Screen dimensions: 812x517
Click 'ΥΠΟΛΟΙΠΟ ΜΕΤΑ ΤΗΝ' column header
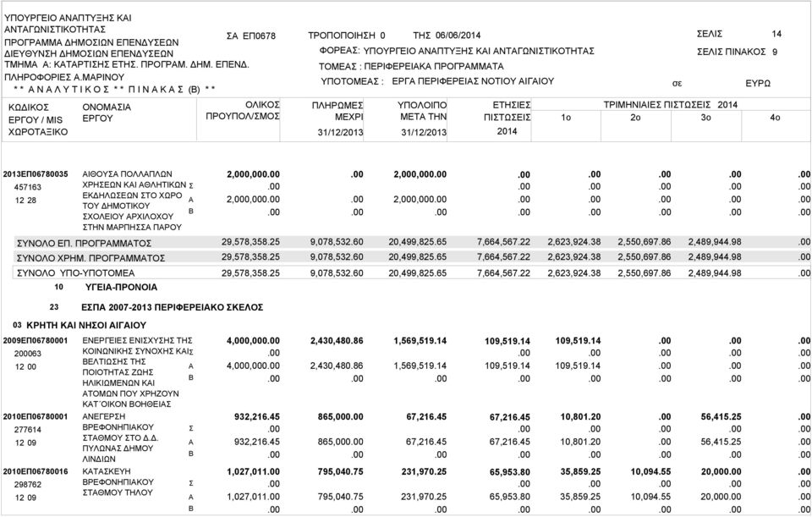tap(422, 111)
